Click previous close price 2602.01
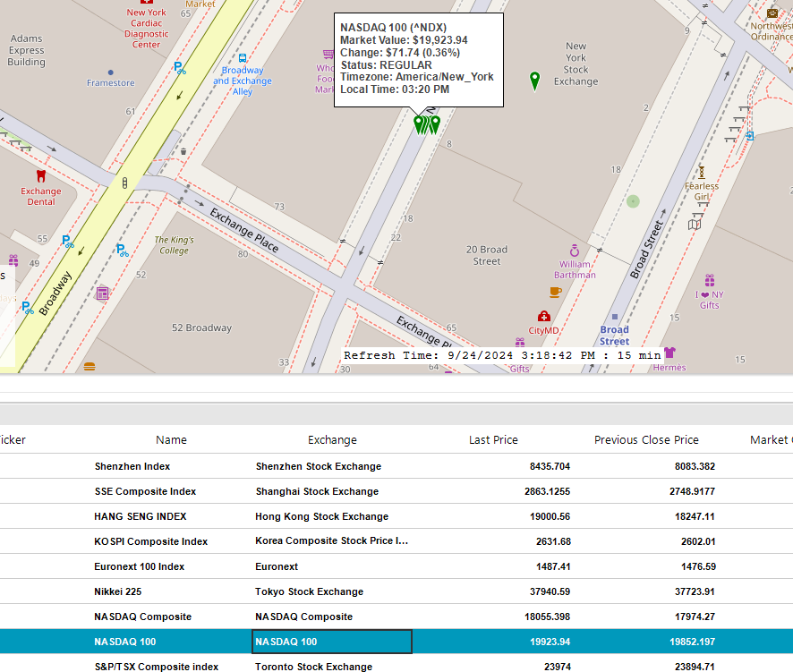This screenshot has width=793, height=672. 698,541
